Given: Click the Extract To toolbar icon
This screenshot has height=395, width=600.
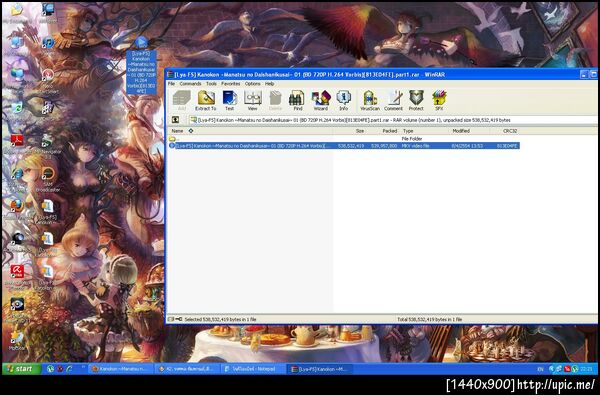Looking at the screenshot, I should tap(206, 101).
